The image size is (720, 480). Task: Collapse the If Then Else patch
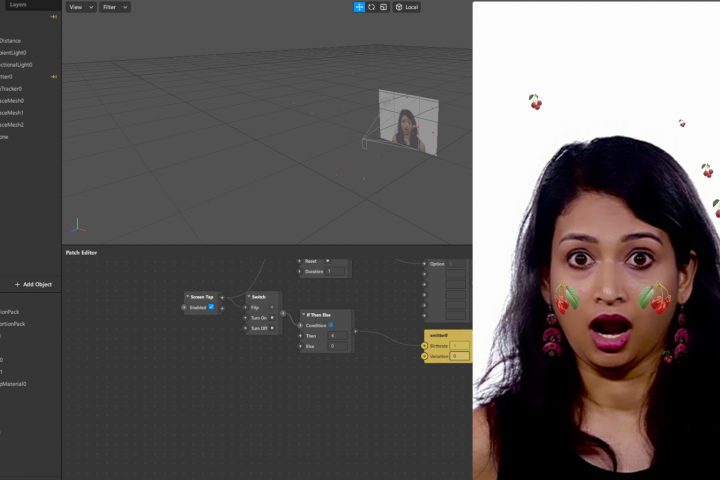click(304, 315)
